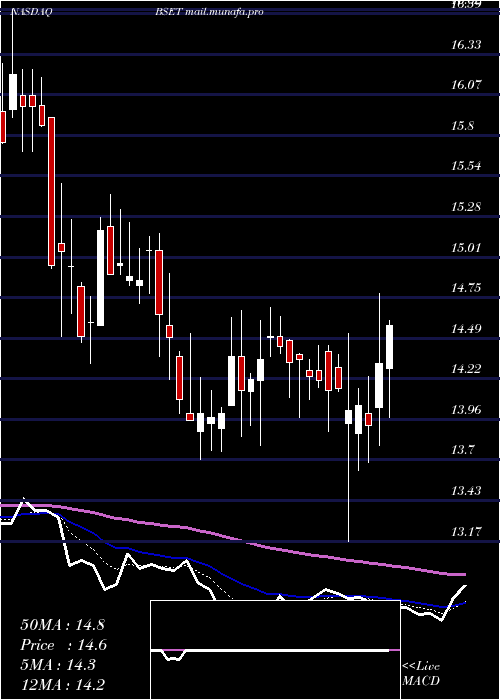Click the 15.28 price axis label
Screen dimensions: 500x700
tap(467, 207)
